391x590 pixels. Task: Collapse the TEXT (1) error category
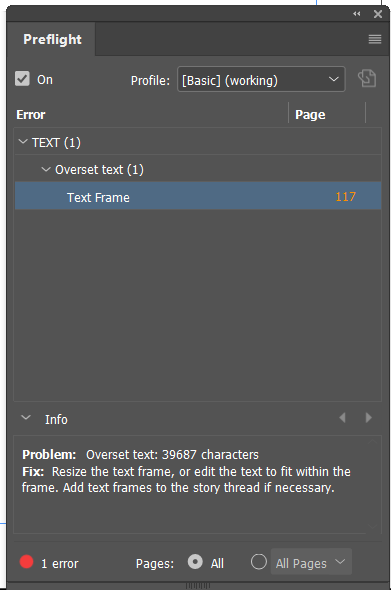point(23,142)
